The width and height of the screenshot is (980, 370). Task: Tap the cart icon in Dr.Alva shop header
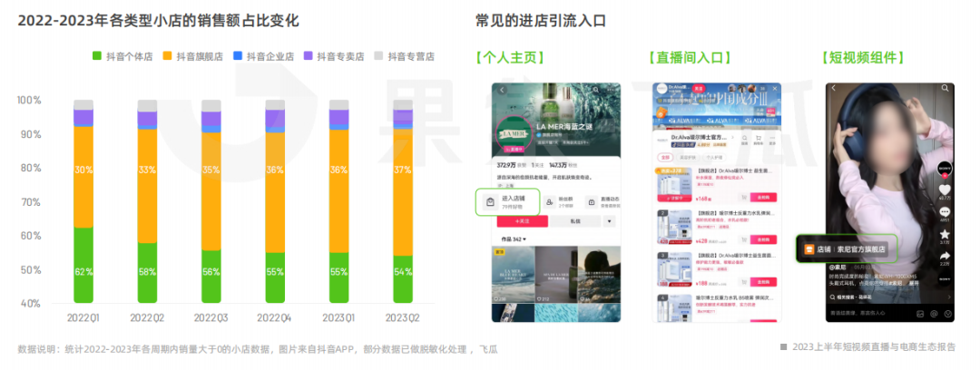pos(758,139)
